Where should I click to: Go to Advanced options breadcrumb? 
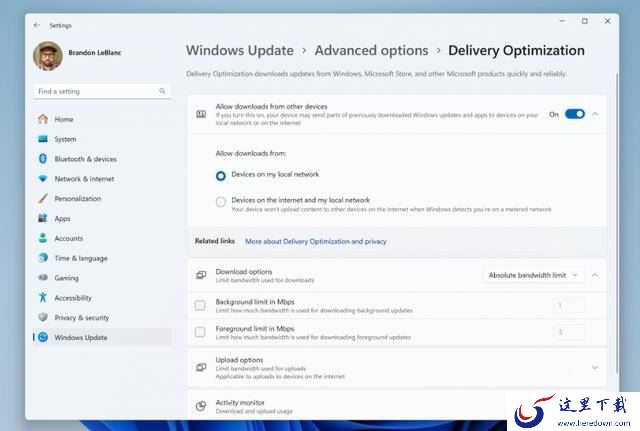click(x=371, y=50)
